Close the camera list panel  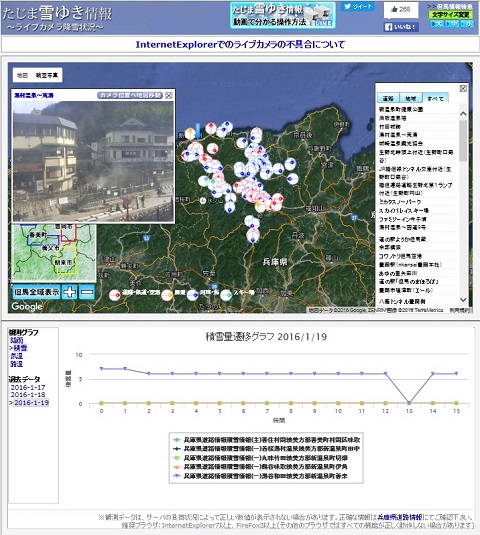(x=463, y=89)
